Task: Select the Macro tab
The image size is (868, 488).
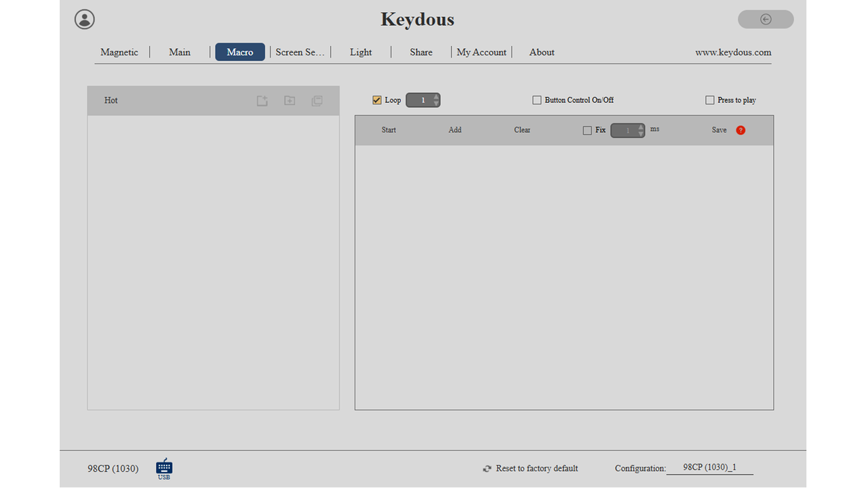Action: (240, 52)
